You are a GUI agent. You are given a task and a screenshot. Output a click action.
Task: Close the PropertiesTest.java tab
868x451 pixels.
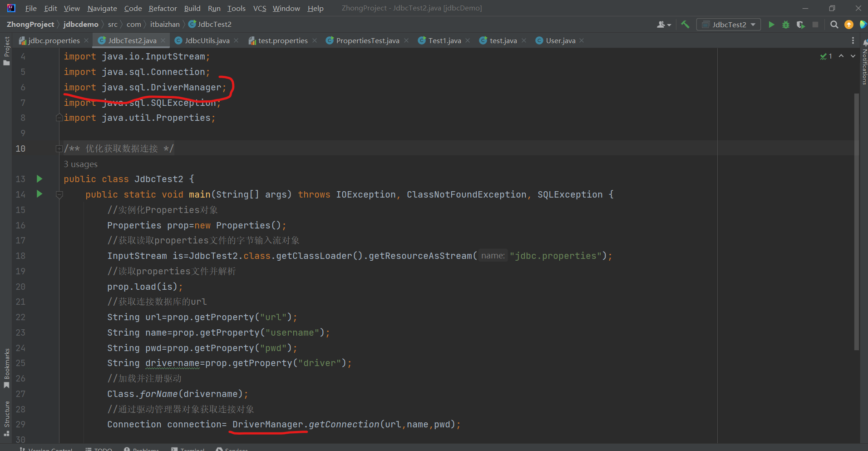(x=406, y=40)
